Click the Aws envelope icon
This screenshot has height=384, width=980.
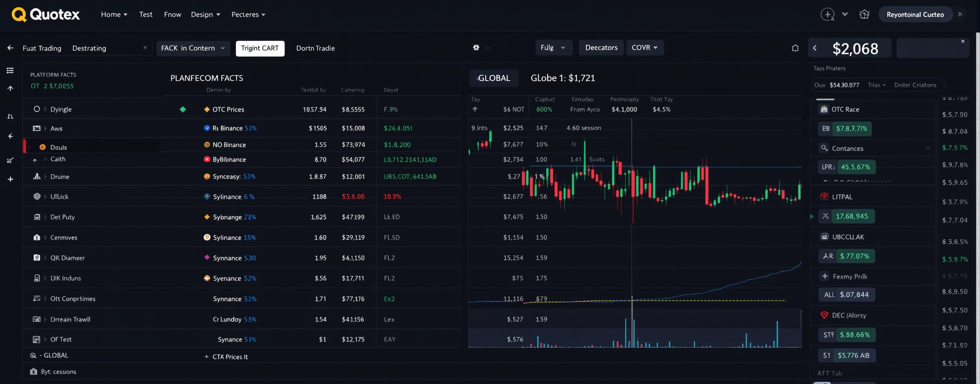click(x=37, y=128)
